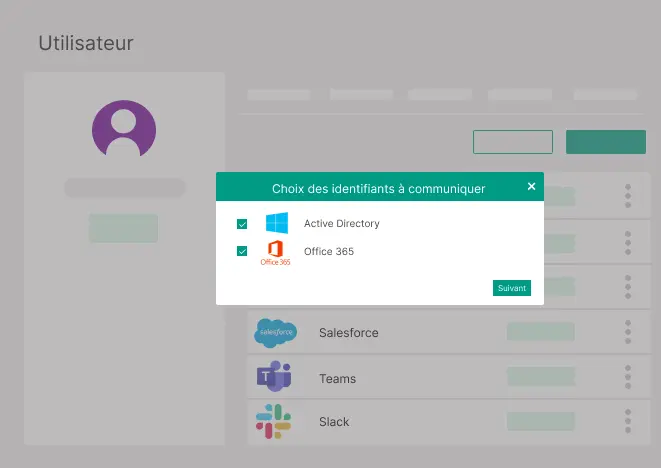The width and height of the screenshot is (661, 468).
Task: Click the Office 365 logo icon
Action: [275, 253]
